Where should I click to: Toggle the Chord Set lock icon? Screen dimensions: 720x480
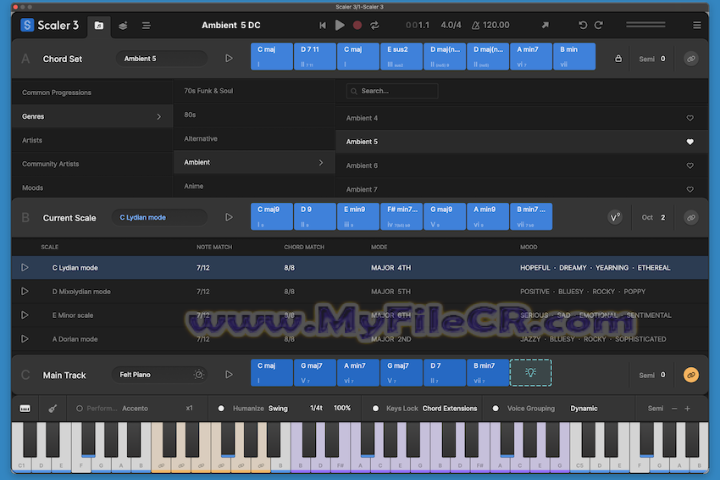618,58
